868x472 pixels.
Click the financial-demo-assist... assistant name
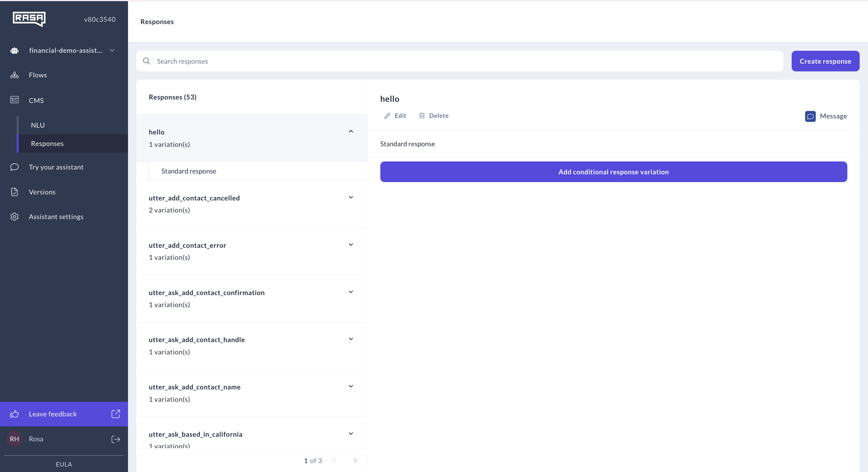(65, 50)
